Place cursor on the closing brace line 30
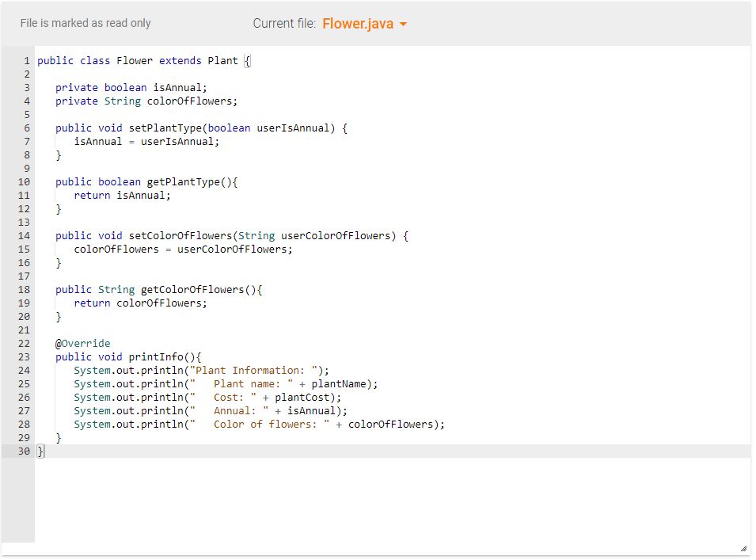The height and width of the screenshot is (560, 756). (40, 451)
